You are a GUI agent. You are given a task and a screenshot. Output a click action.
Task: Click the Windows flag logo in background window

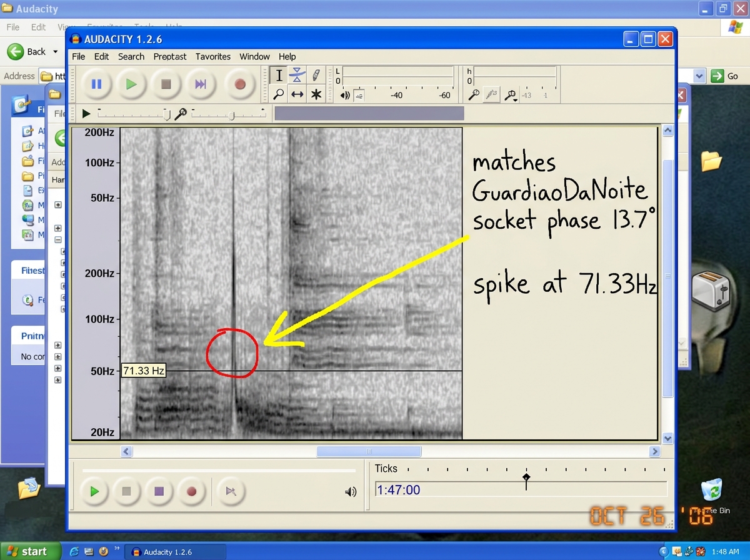click(736, 27)
